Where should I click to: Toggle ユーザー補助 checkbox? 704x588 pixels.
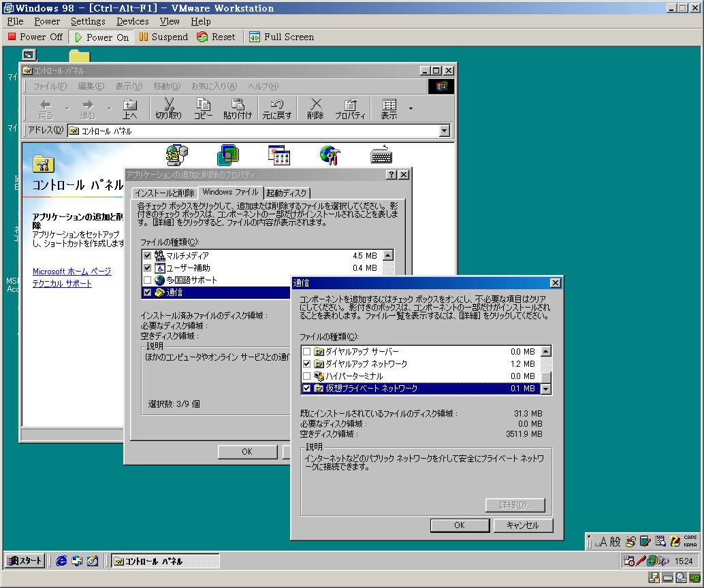(x=147, y=268)
